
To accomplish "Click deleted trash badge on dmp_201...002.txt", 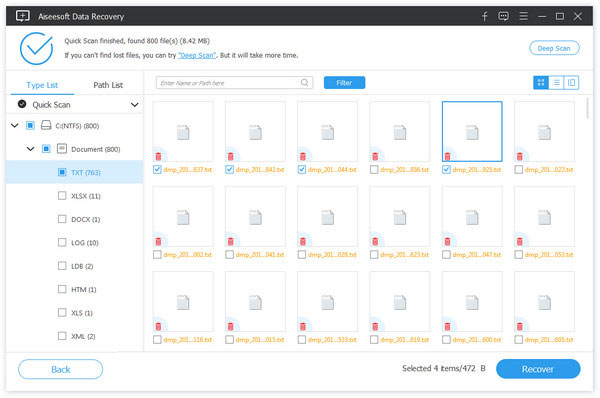I will click(x=158, y=241).
